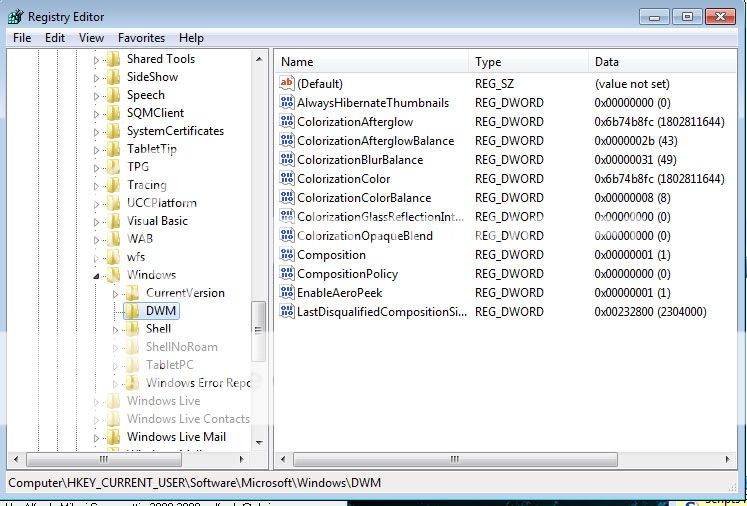Screen dimensions: 747x506
Task: Click the TabletTip folder icon
Action: point(113,149)
